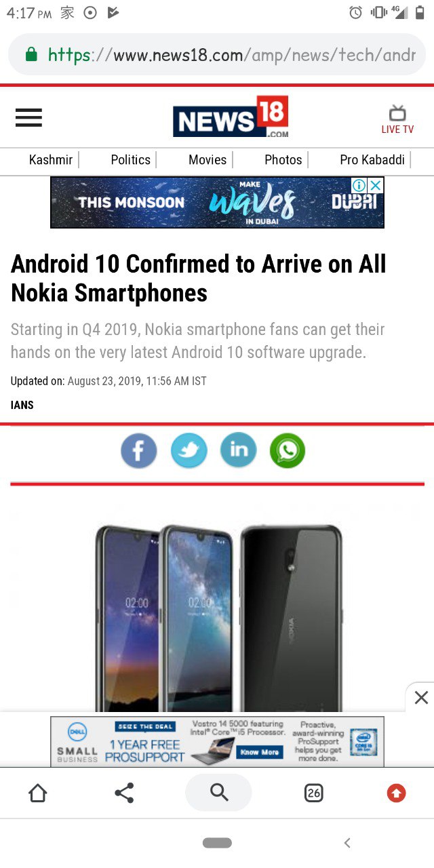Open the browser search button
The width and height of the screenshot is (434, 868).
click(x=218, y=792)
